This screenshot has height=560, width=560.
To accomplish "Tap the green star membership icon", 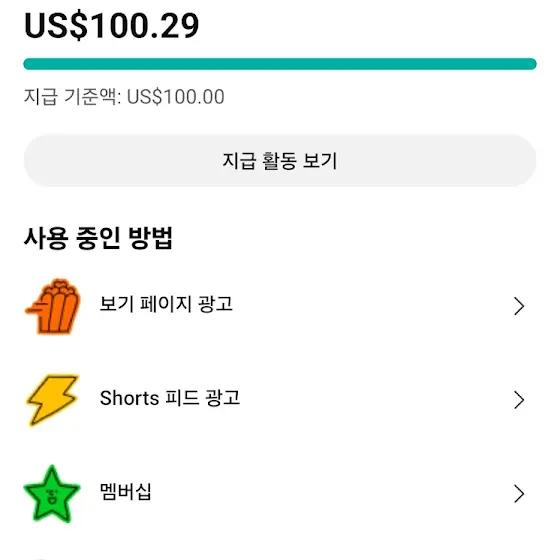I will (52, 494).
